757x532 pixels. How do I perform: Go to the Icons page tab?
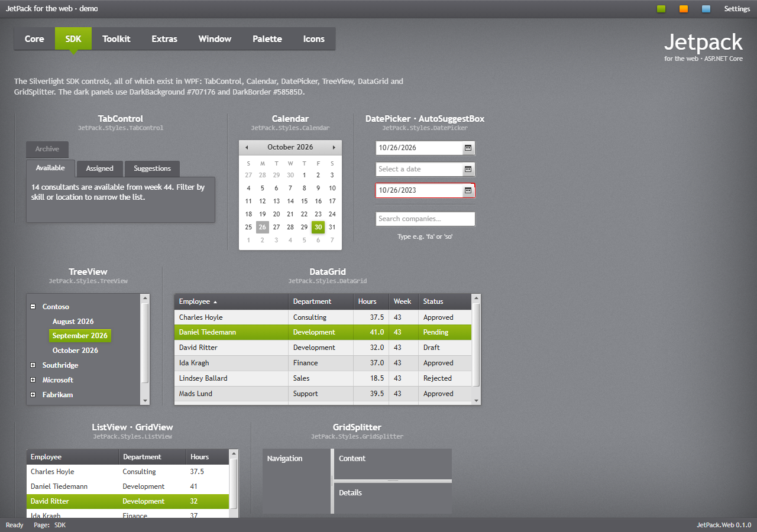[314, 39]
